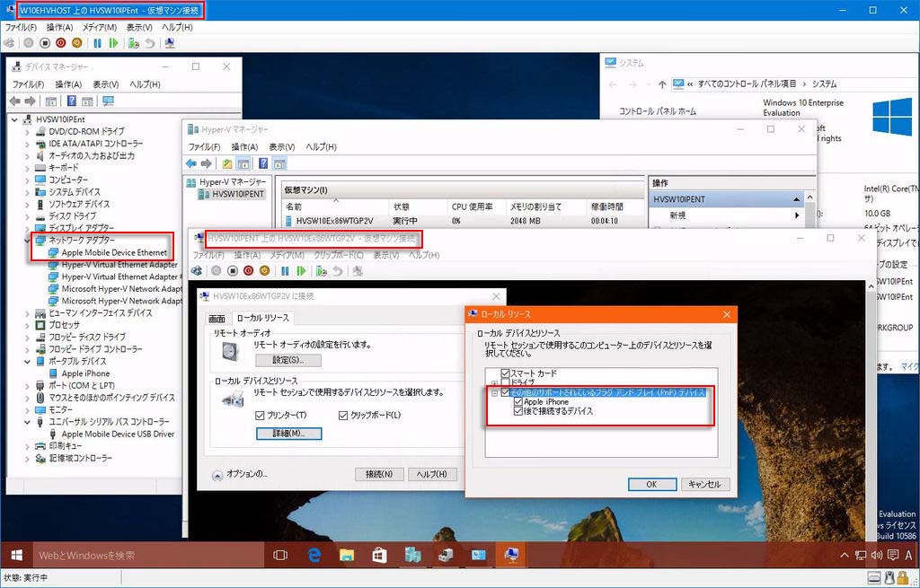Toggle the プリンター(T) checkbox
This screenshot has width=920, height=588.
(x=260, y=415)
